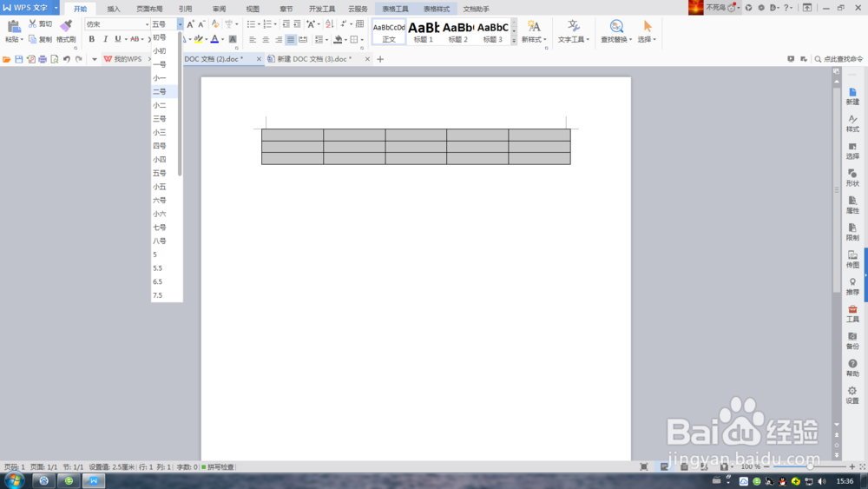Click the 选择 select button

(647, 31)
